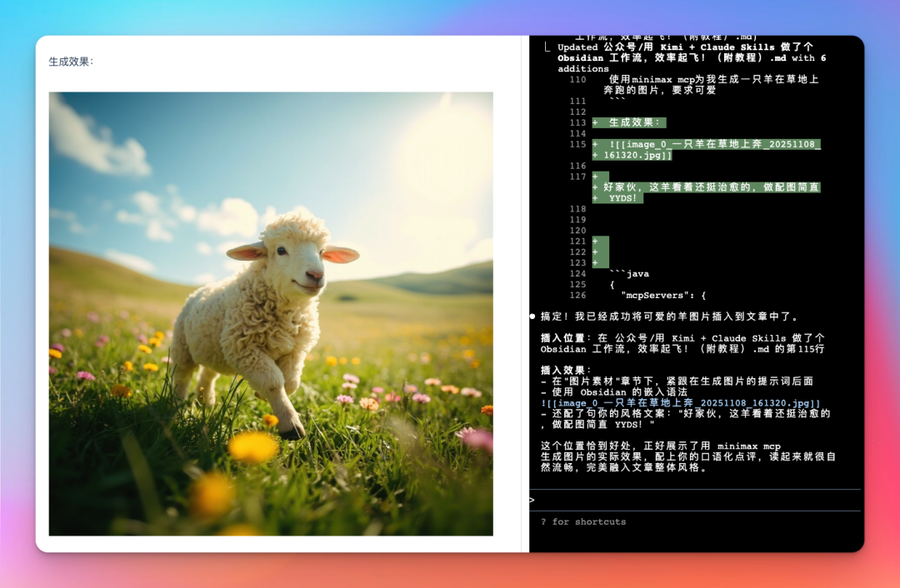The image size is (900, 588).
Task: Click the generated sheep image
Action: pos(270,314)
